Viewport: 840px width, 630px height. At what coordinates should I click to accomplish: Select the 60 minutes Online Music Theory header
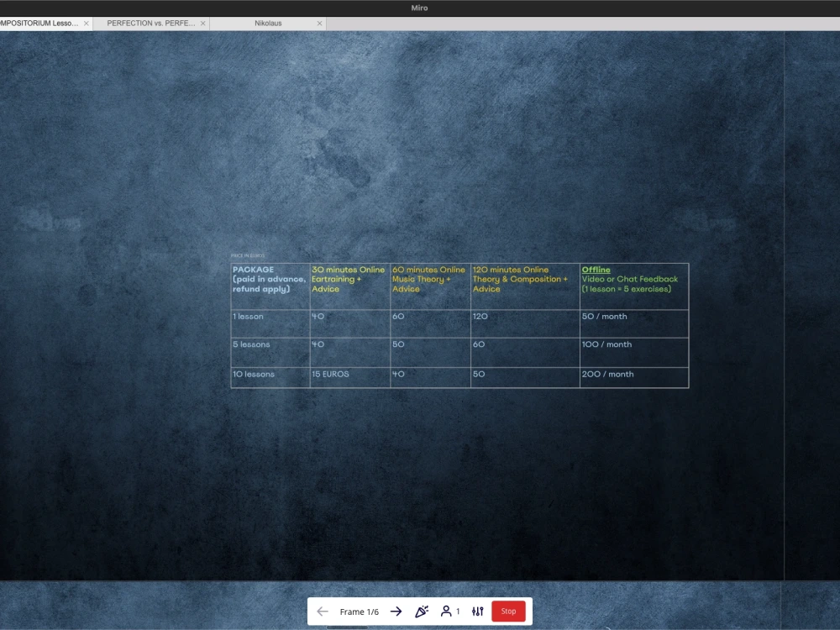430,286
